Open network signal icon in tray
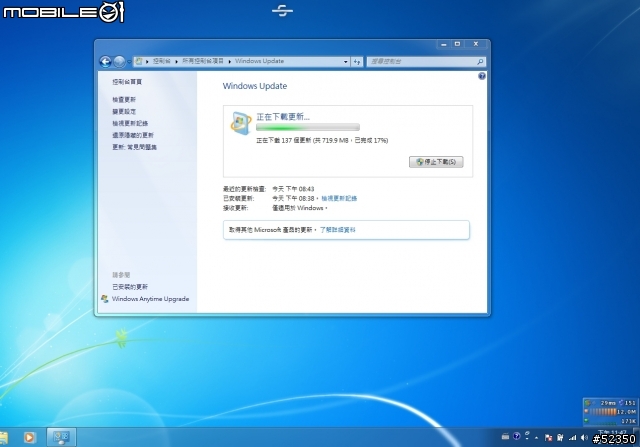Viewport: 640px width, 447px height. click(573, 438)
